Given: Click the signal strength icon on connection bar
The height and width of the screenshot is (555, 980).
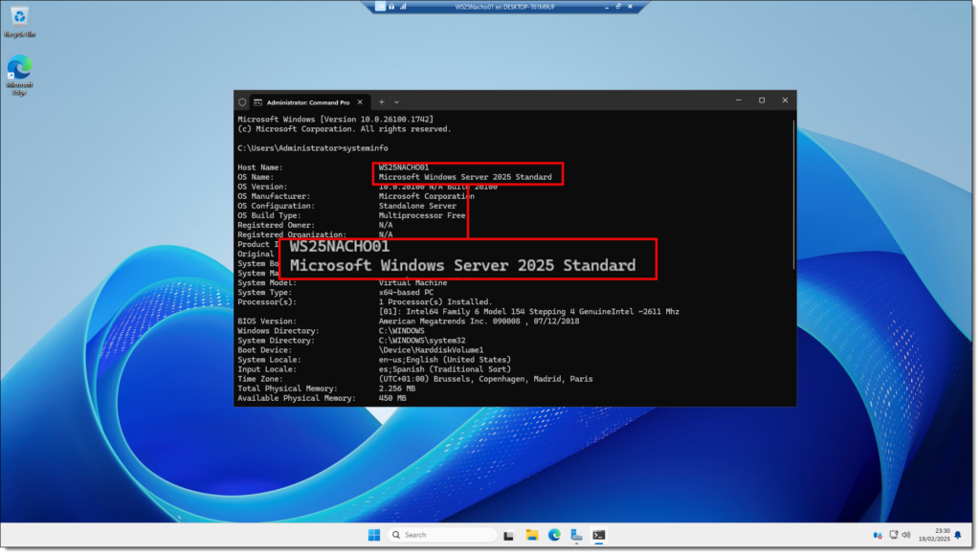Looking at the screenshot, I should point(404,7).
